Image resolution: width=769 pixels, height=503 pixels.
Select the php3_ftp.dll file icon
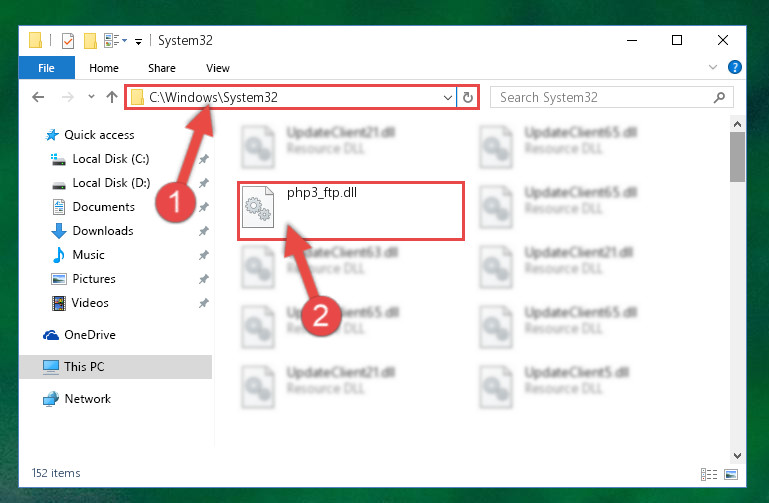pos(258,207)
